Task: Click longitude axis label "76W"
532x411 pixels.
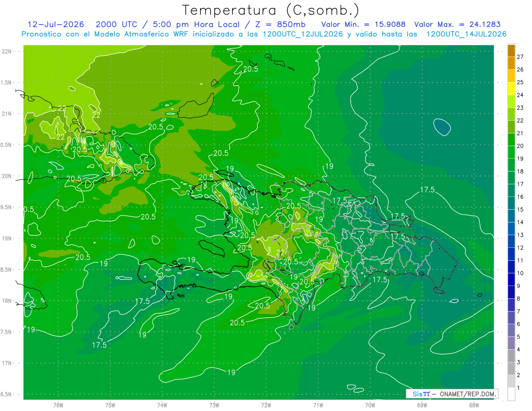Action: pos(58,405)
